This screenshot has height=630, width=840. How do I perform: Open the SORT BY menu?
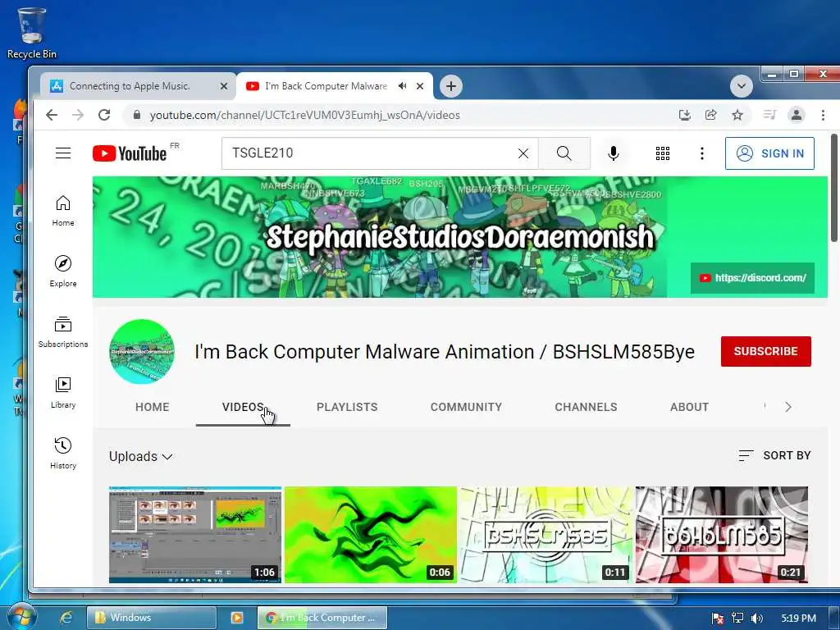point(774,455)
